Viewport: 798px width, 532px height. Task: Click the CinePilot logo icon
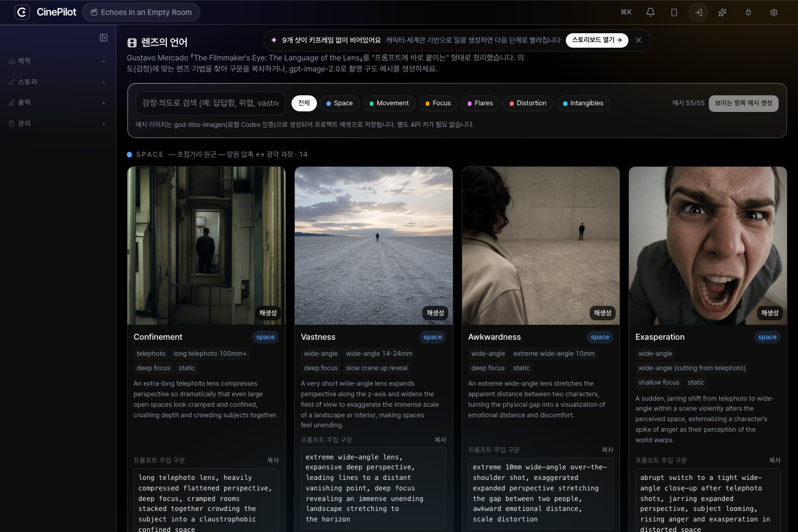(x=22, y=12)
